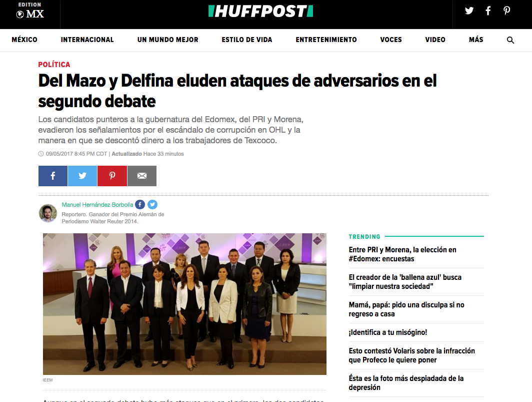Pin the article with the red Pinterest button
Viewport: 532px width, 402px height.
point(112,176)
